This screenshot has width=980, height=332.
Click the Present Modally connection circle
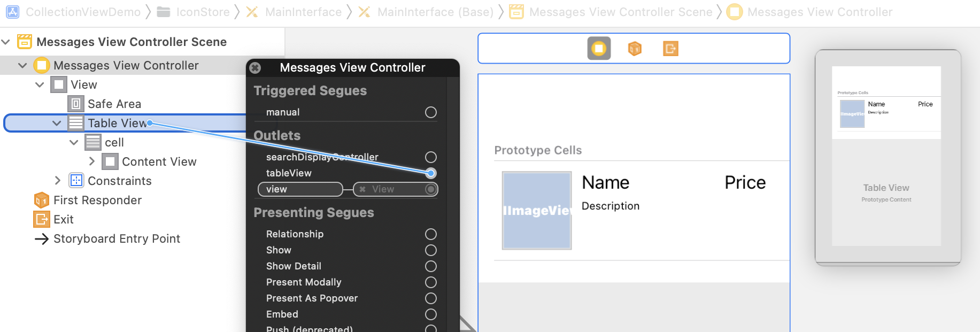click(x=430, y=282)
